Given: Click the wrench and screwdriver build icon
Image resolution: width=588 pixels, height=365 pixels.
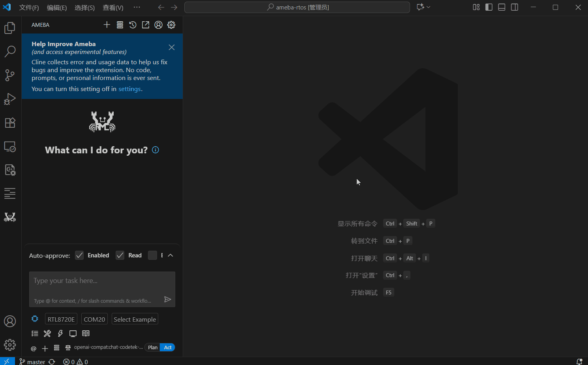Looking at the screenshot, I should 47,333.
